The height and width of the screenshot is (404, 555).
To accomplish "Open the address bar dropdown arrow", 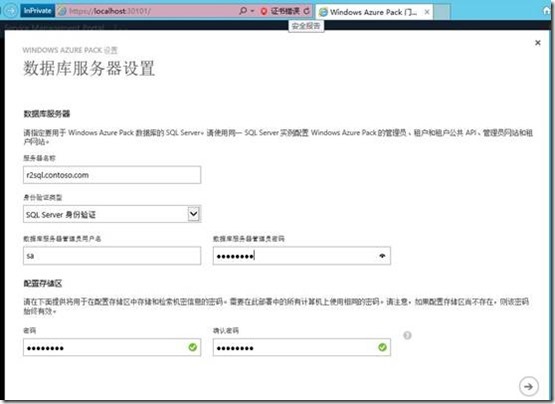I will point(252,11).
